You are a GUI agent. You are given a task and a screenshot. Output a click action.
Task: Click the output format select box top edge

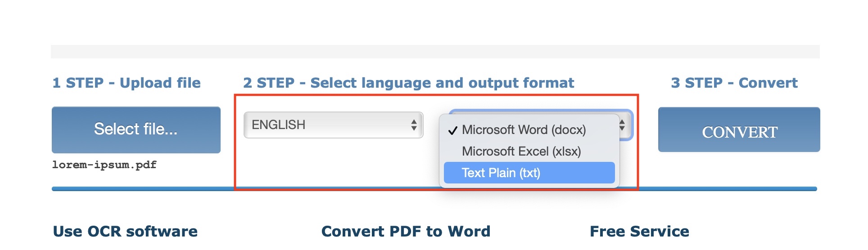(540, 111)
